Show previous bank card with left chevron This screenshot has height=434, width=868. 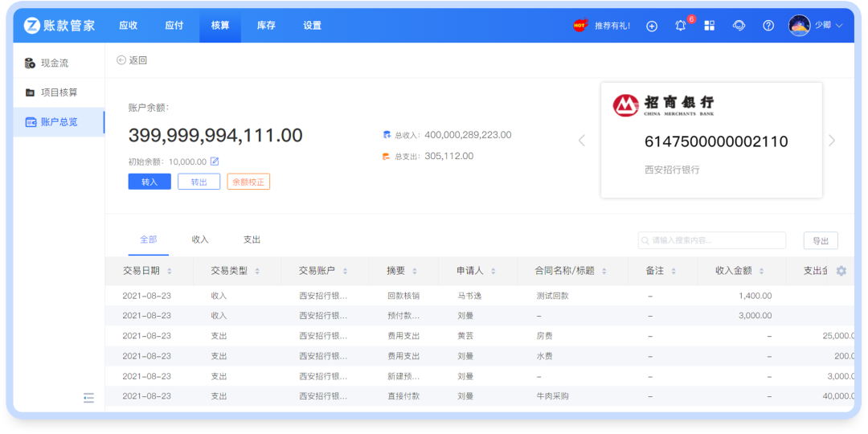(x=582, y=141)
